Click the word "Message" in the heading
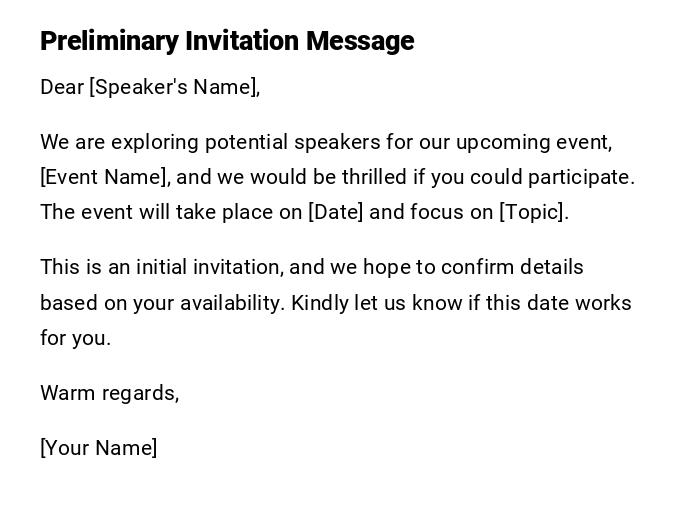 click(x=360, y=41)
